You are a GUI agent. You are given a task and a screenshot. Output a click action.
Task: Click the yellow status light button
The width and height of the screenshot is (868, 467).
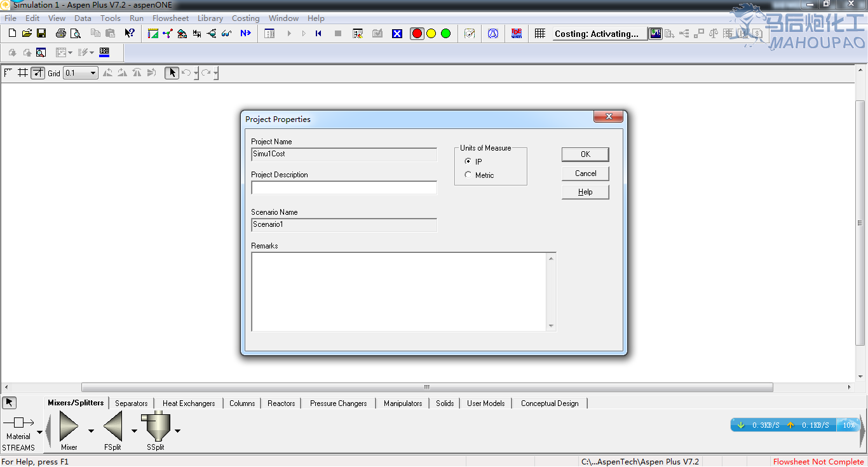point(431,33)
